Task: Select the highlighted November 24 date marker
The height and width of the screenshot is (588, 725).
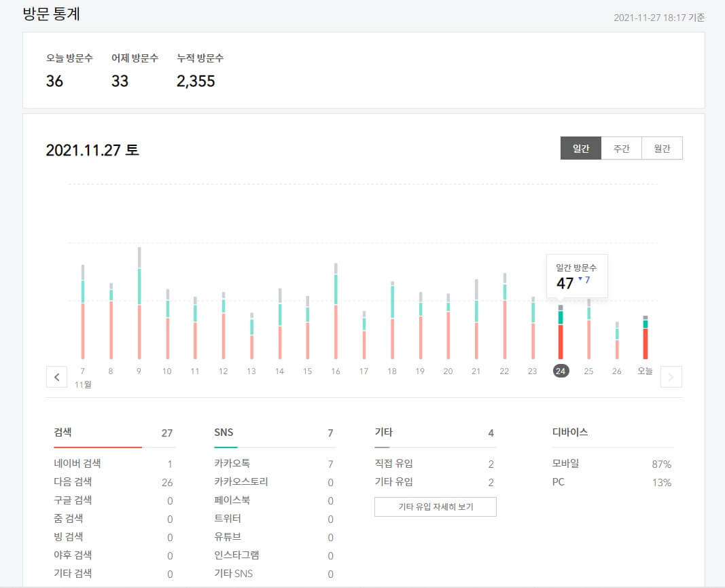Action: tap(560, 371)
